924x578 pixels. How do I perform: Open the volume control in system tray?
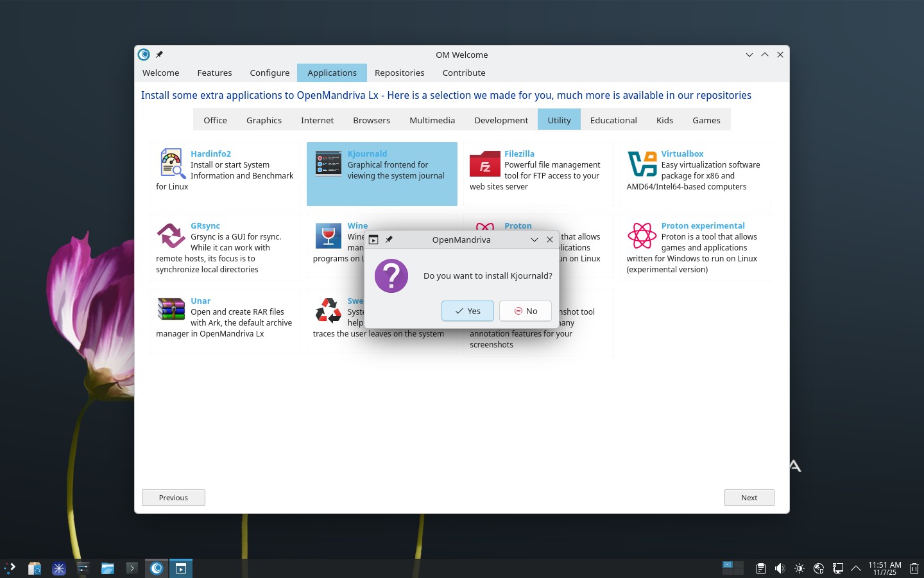780,568
